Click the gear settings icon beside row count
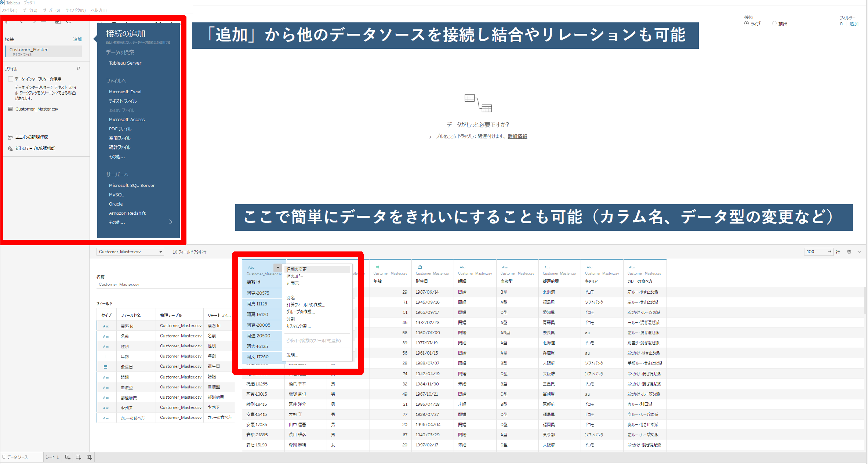The height and width of the screenshot is (464, 868). tap(849, 252)
